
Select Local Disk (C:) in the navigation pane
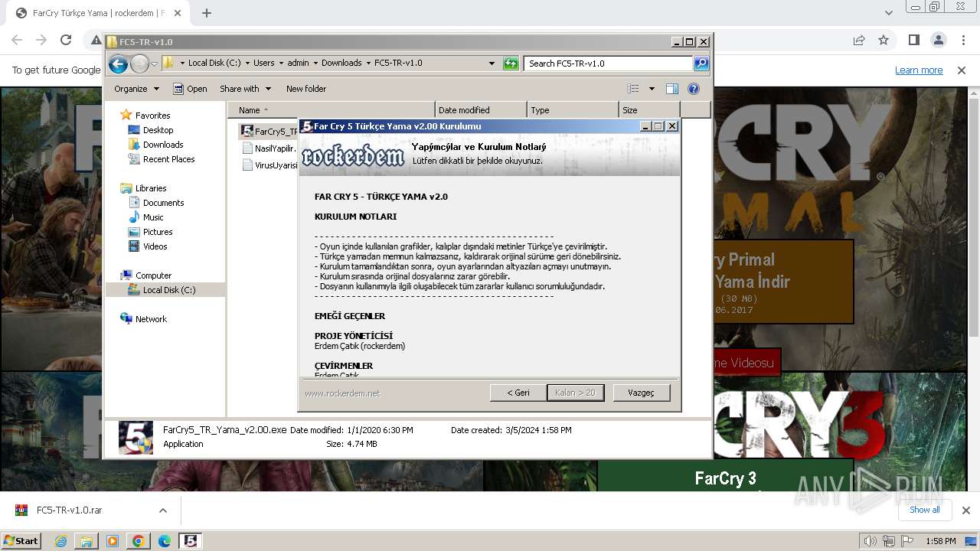point(165,290)
